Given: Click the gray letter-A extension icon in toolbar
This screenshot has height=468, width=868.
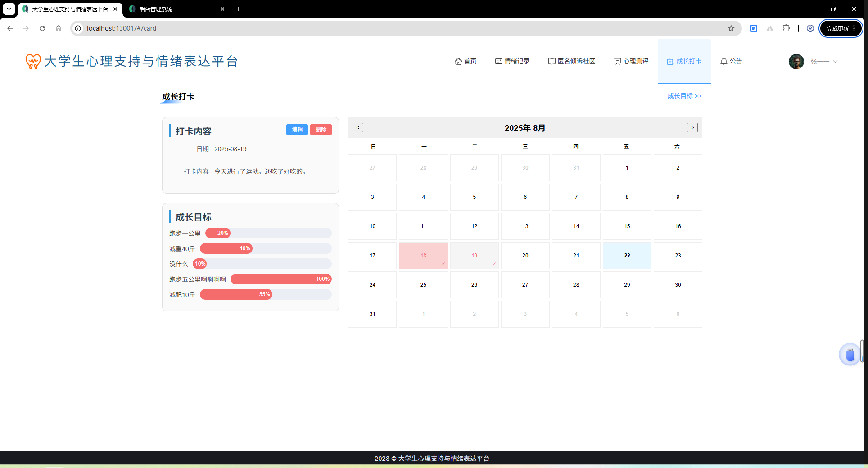Looking at the screenshot, I should pyautogui.click(x=770, y=28).
